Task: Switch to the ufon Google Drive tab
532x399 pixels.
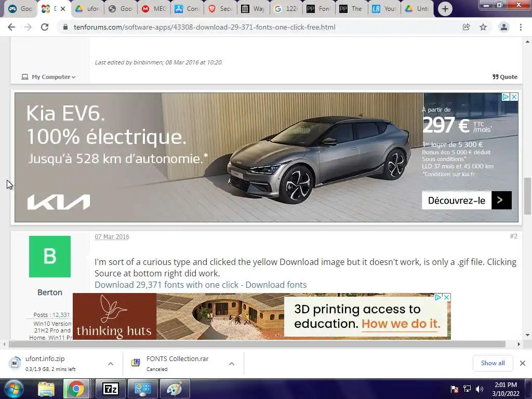Action: [87, 9]
